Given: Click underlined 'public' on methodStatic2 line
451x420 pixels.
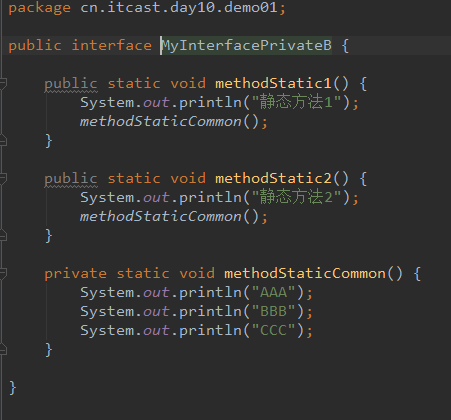Looking at the screenshot, I should pyautogui.click(x=71, y=179).
